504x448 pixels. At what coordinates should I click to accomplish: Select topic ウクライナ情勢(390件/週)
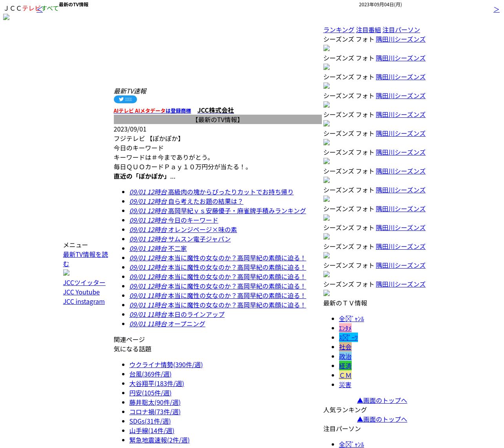click(166, 365)
